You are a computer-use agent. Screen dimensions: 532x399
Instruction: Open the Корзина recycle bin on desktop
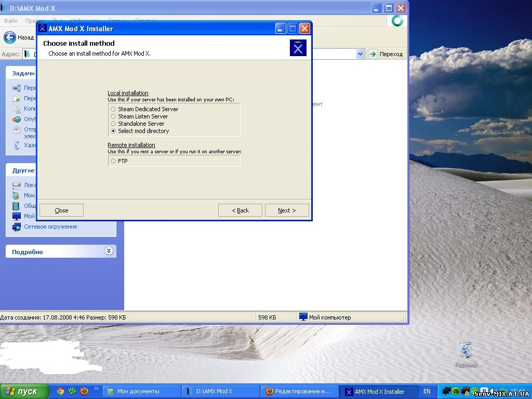click(x=465, y=354)
